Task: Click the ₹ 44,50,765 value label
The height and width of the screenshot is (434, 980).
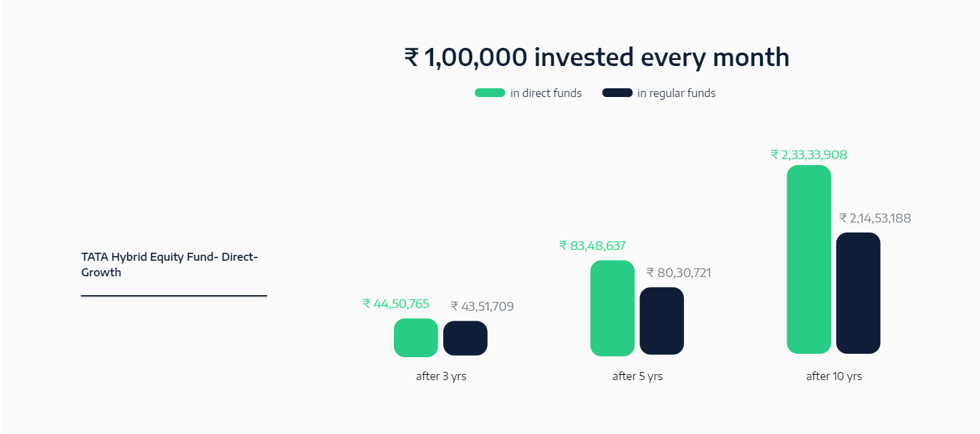Action: click(x=396, y=304)
